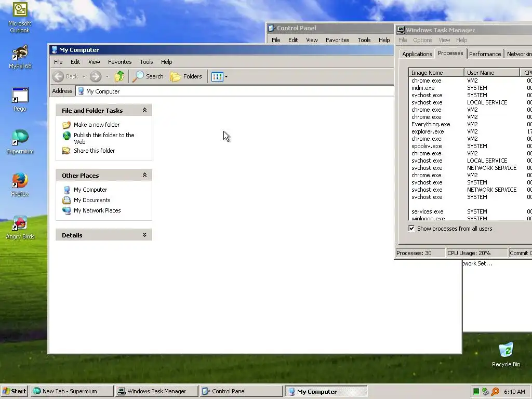
Task: Open the Views dropdown arrow
Action: pyautogui.click(x=227, y=77)
